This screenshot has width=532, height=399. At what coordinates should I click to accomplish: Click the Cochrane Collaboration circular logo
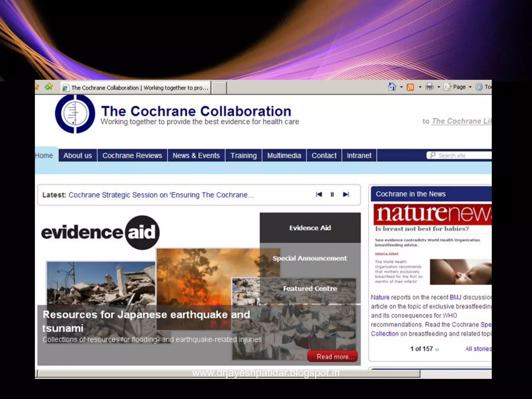pyautogui.click(x=75, y=114)
